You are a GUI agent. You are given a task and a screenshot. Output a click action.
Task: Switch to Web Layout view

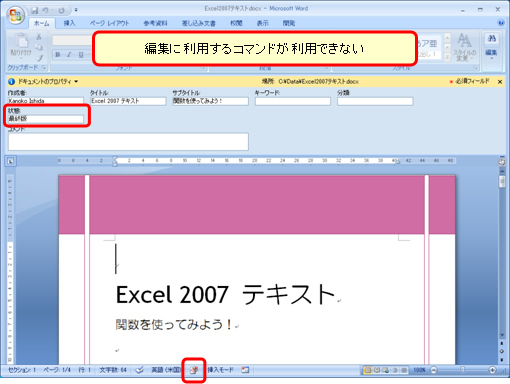pyautogui.click(x=386, y=370)
